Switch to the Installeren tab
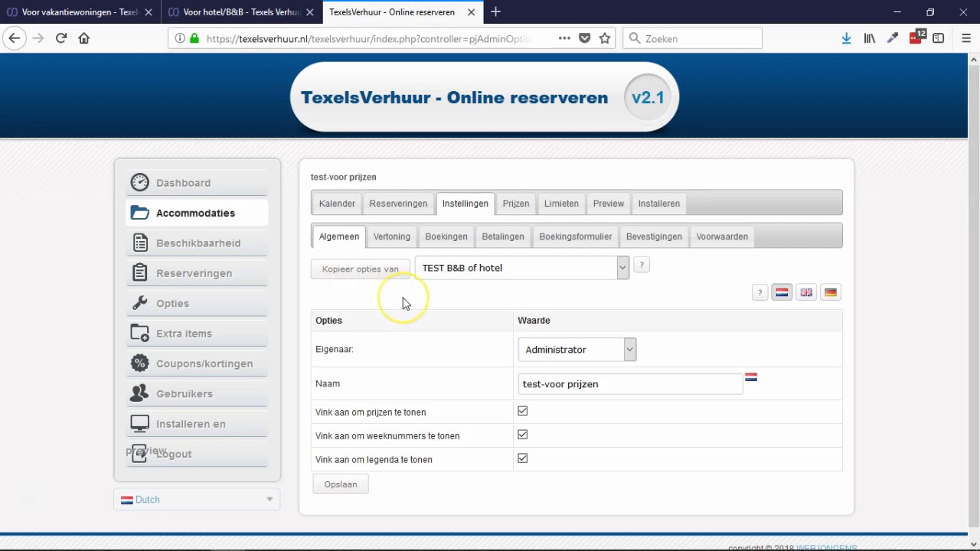This screenshot has height=551, width=980. point(659,204)
